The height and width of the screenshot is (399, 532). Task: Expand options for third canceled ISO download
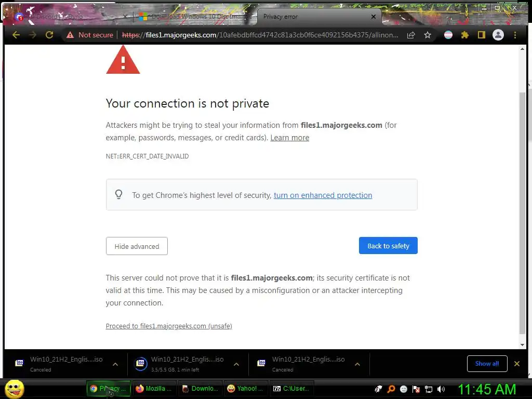pyautogui.click(x=357, y=364)
